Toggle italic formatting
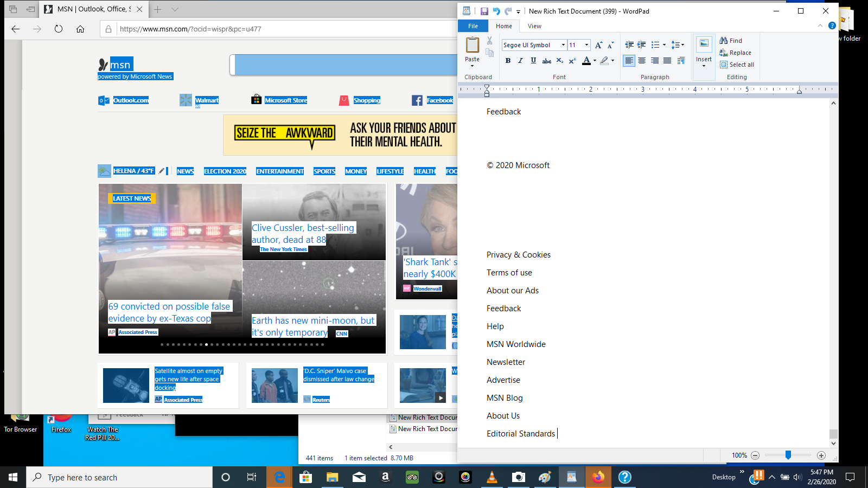The height and width of the screenshot is (488, 868). [x=520, y=61]
